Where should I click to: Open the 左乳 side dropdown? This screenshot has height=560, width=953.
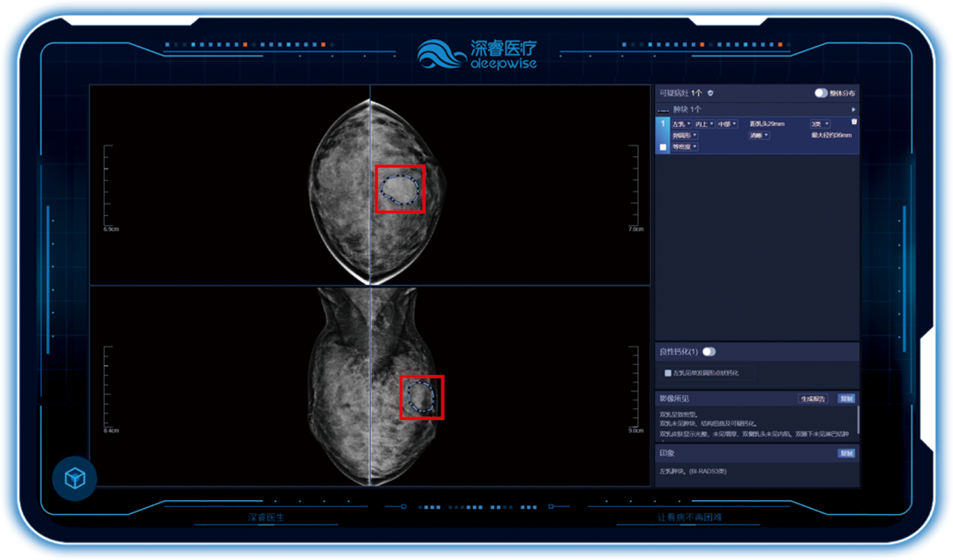pyautogui.click(x=681, y=124)
